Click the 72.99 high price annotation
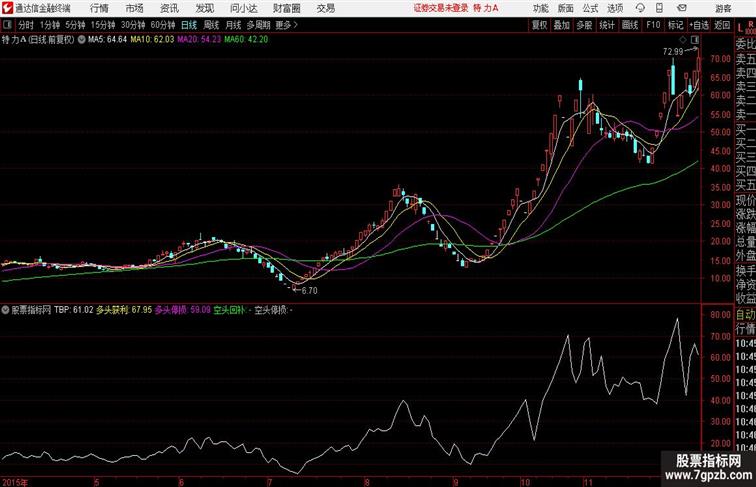Image resolution: width=756 pixels, height=487 pixels. (673, 52)
